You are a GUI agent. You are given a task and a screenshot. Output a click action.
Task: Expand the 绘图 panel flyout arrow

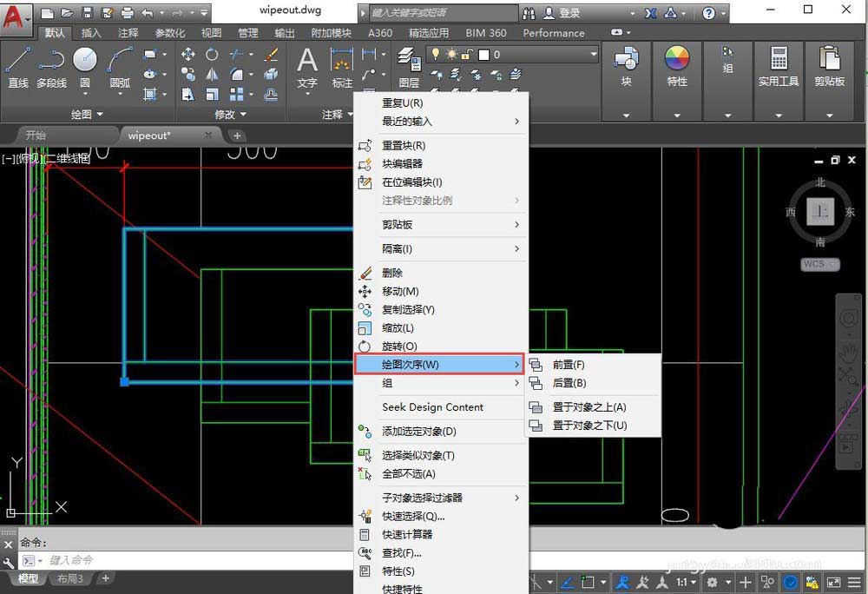(x=100, y=115)
